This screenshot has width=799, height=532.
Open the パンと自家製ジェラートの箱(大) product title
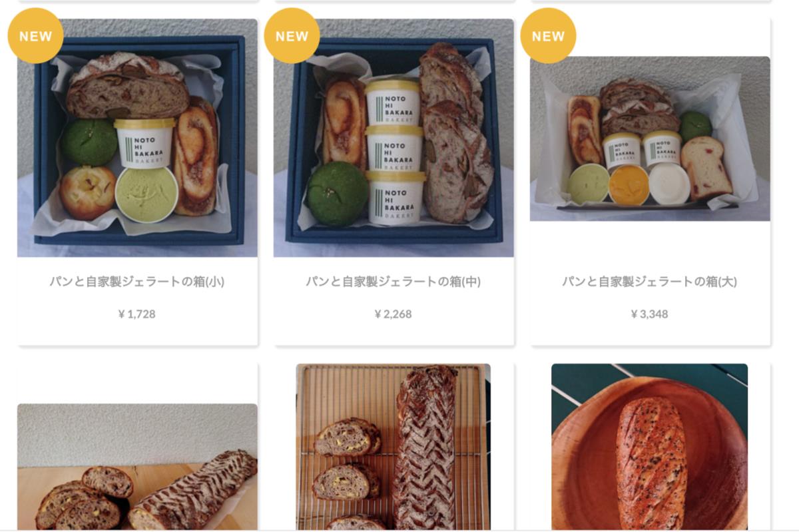(x=650, y=282)
